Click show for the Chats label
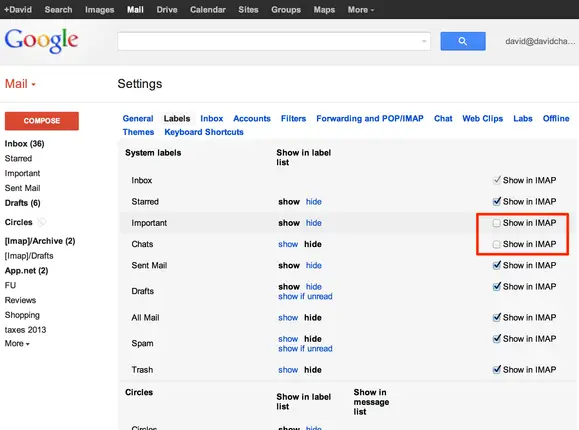This screenshot has width=579, height=430. tap(288, 244)
